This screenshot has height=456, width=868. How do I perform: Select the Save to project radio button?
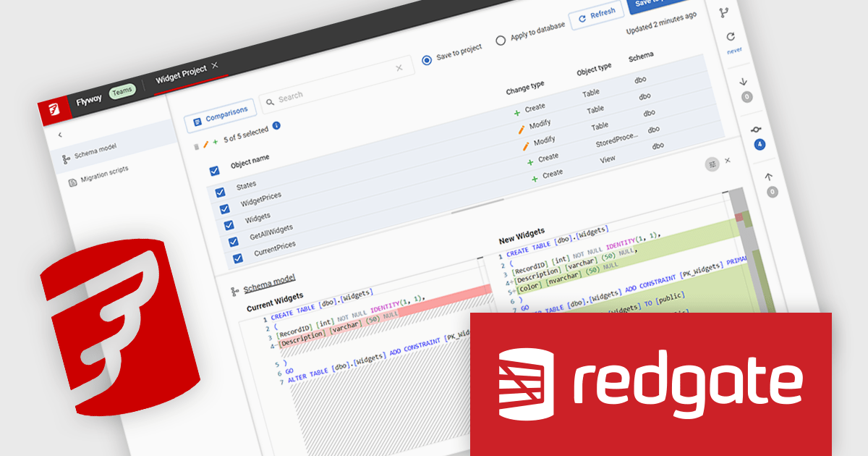point(427,60)
